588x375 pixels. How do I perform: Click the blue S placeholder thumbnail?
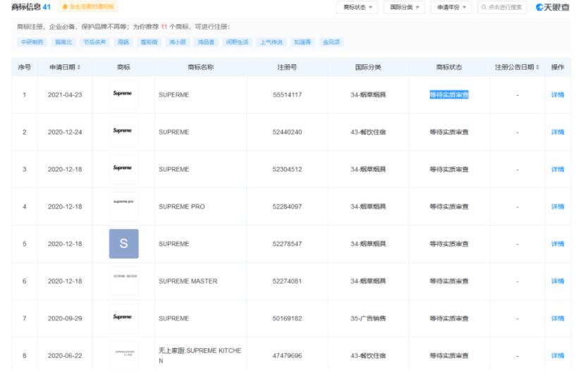(123, 244)
